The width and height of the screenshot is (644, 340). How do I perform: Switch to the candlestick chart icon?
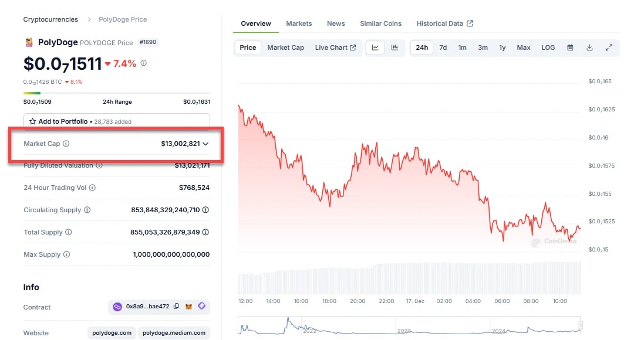click(x=395, y=47)
